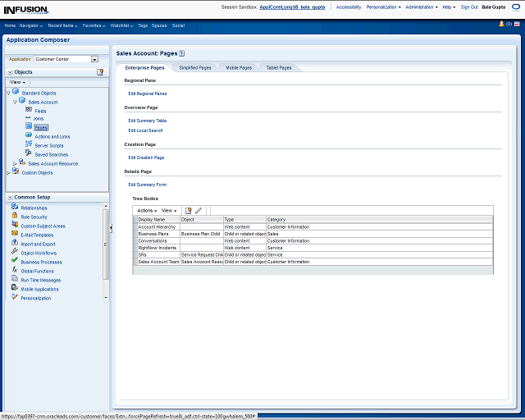
Task: Expand the Custom Objects tree node
Action: coord(8,172)
